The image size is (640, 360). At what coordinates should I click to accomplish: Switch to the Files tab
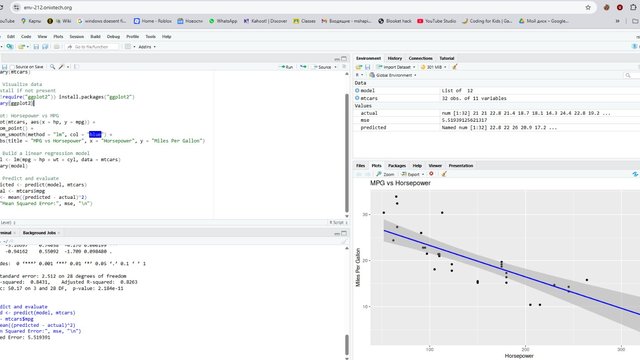tap(360, 166)
